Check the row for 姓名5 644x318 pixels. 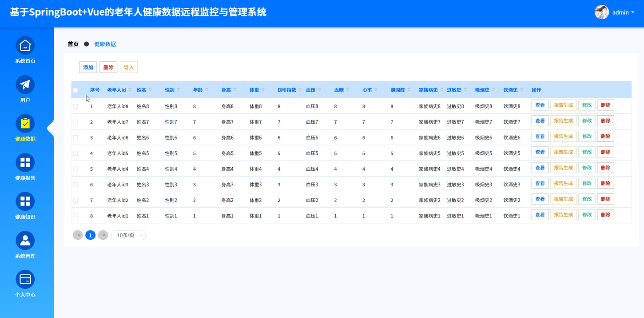[x=76, y=153]
